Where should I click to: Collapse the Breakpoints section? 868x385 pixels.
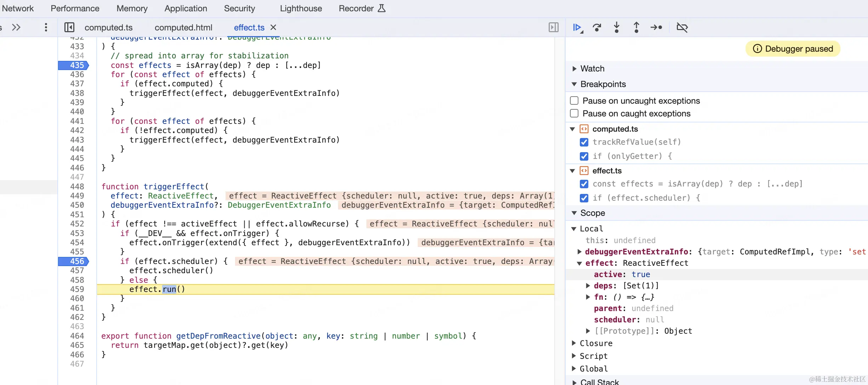pyautogui.click(x=575, y=84)
